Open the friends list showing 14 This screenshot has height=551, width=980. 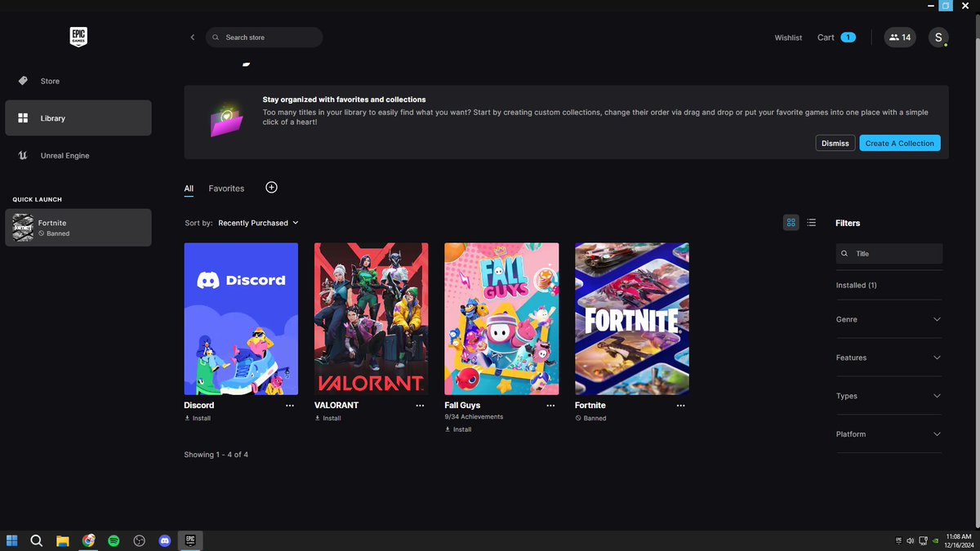click(x=900, y=38)
